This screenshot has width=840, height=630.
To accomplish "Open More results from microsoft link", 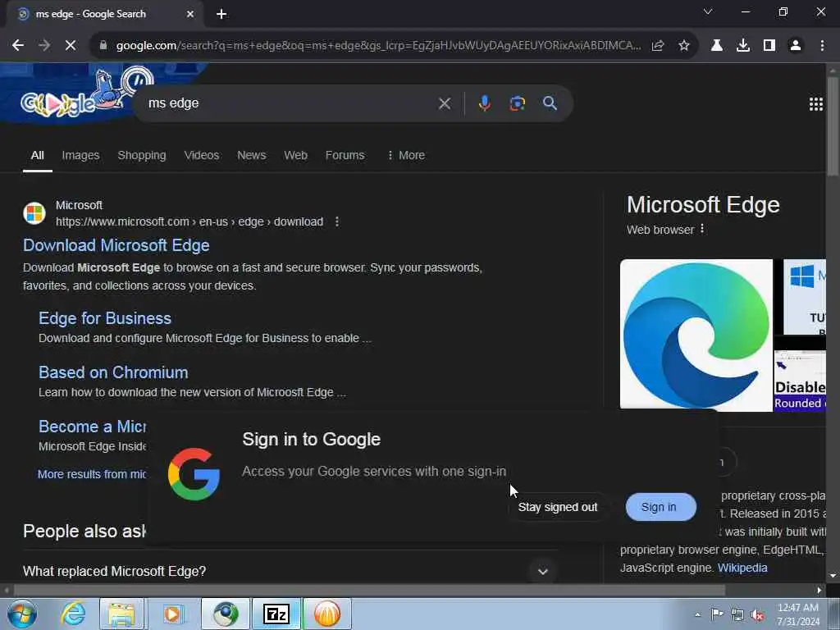I will 92,474.
